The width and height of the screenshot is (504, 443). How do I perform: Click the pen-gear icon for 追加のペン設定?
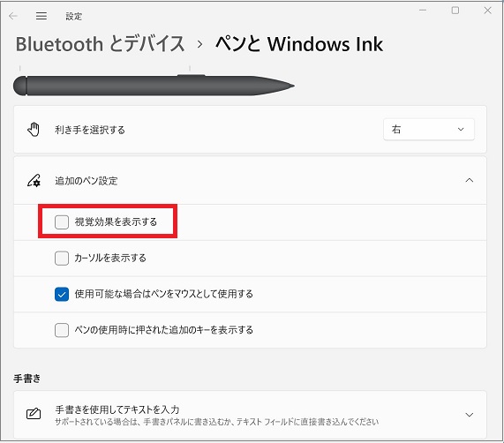pyautogui.click(x=34, y=181)
